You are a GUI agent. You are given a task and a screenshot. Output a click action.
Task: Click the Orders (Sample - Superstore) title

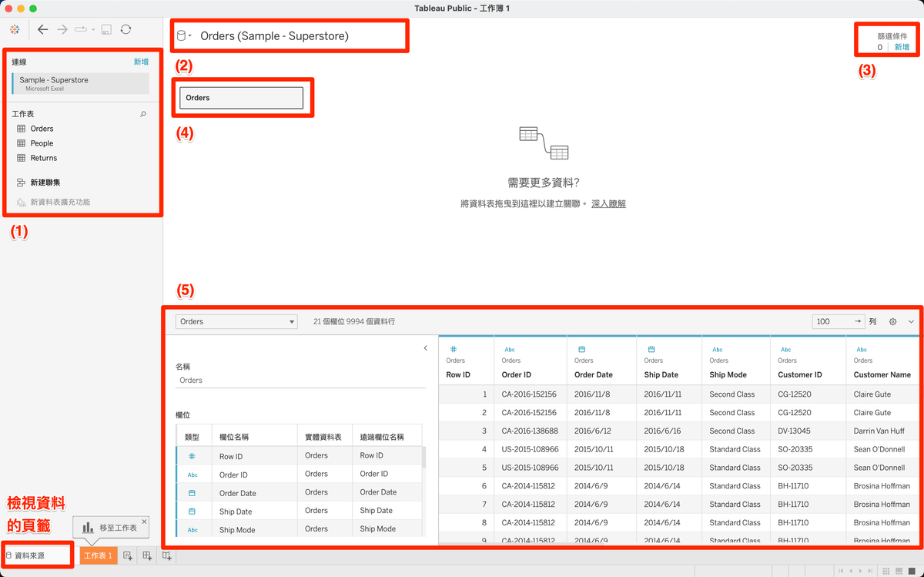274,36
